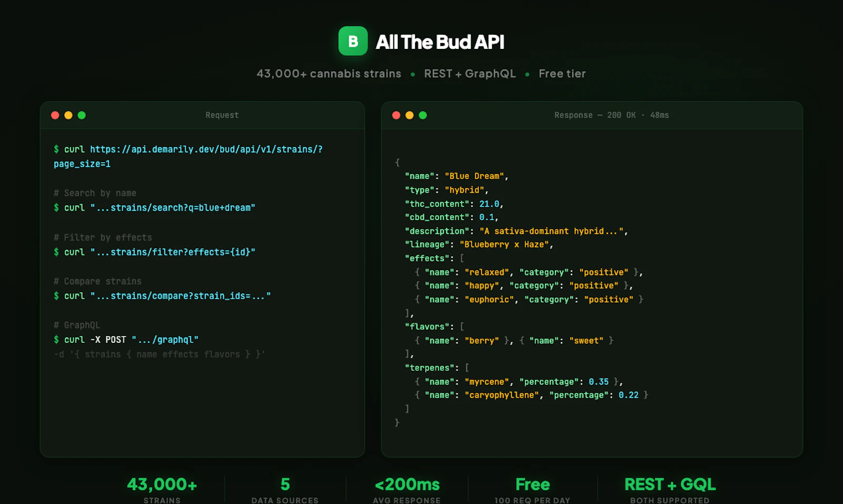The height and width of the screenshot is (504, 843).
Task: Click the 43,000+ strains statistic
Action: (x=162, y=490)
